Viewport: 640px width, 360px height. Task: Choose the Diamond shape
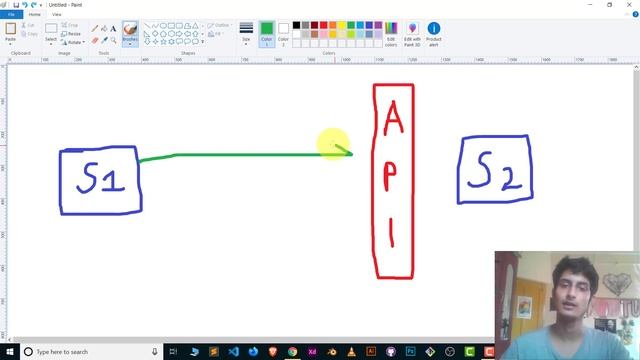click(x=155, y=34)
